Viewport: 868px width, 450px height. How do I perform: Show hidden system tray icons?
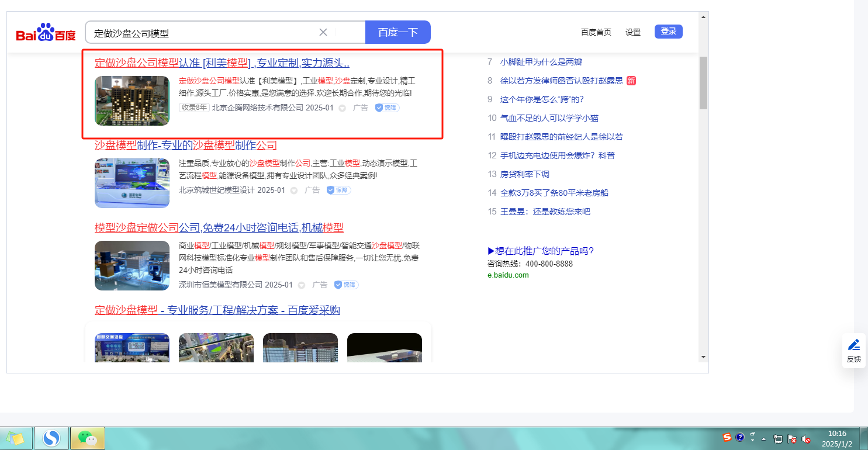[x=763, y=439]
